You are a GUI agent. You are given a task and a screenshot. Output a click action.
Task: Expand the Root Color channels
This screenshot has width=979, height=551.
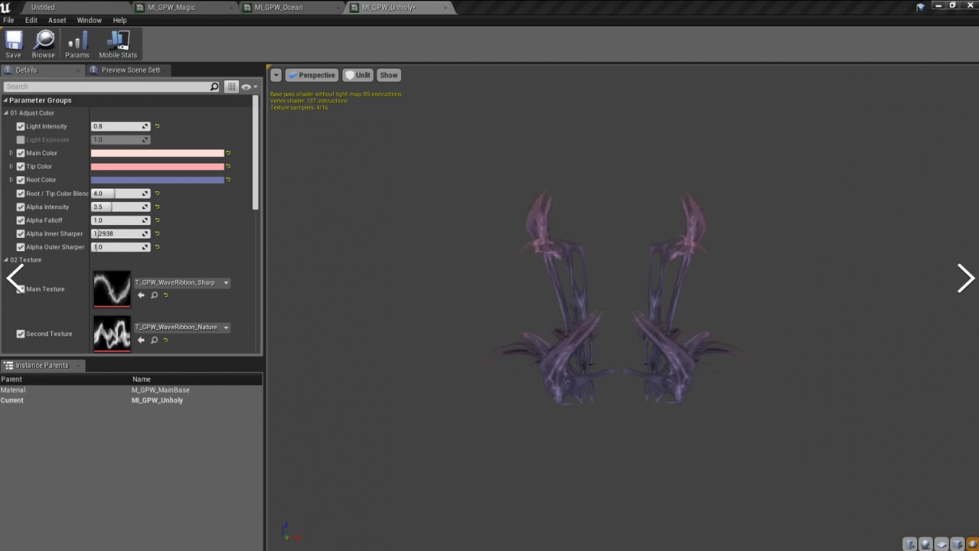[11, 180]
